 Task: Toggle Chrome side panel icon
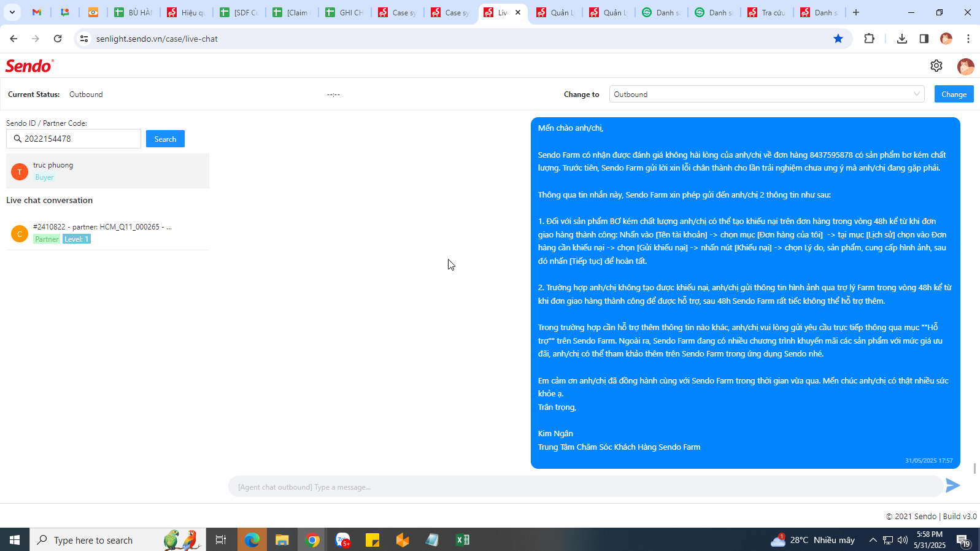point(924,39)
